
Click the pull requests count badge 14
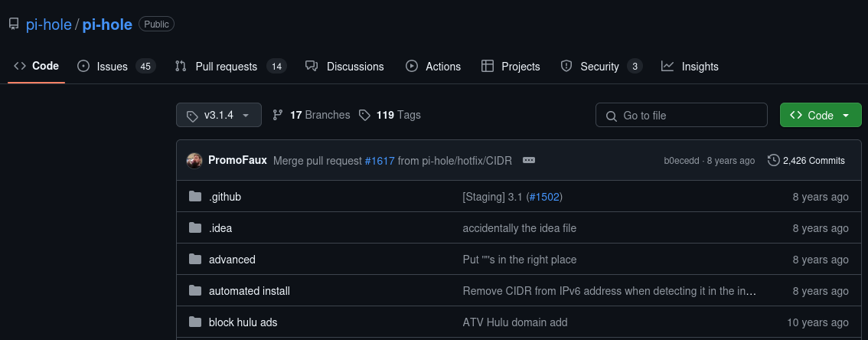[277, 67]
